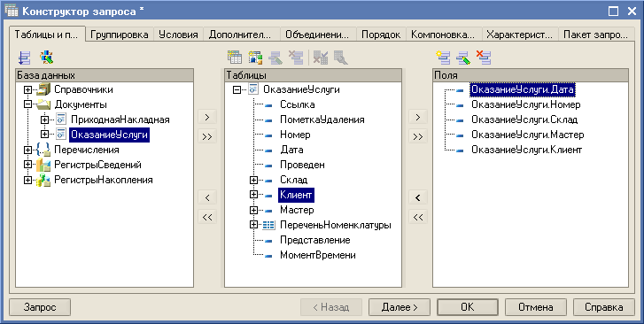This screenshot has height=324, width=644.
Task: Click > between База данных and Таблицы
Action: (207, 117)
